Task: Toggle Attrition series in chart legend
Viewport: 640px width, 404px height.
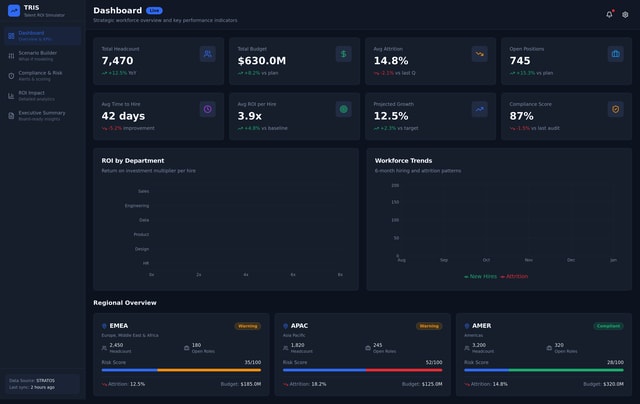Action: point(514,276)
